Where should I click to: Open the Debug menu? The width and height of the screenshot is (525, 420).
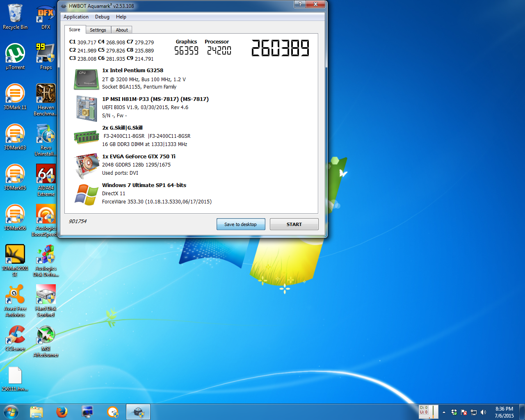pyautogui.click(x=102, y=17)
